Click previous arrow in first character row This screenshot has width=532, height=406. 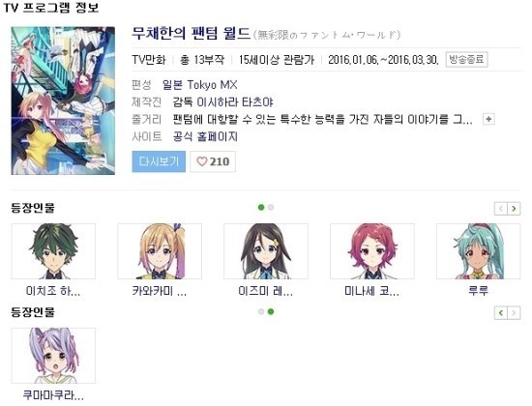(x=501, y=208)
